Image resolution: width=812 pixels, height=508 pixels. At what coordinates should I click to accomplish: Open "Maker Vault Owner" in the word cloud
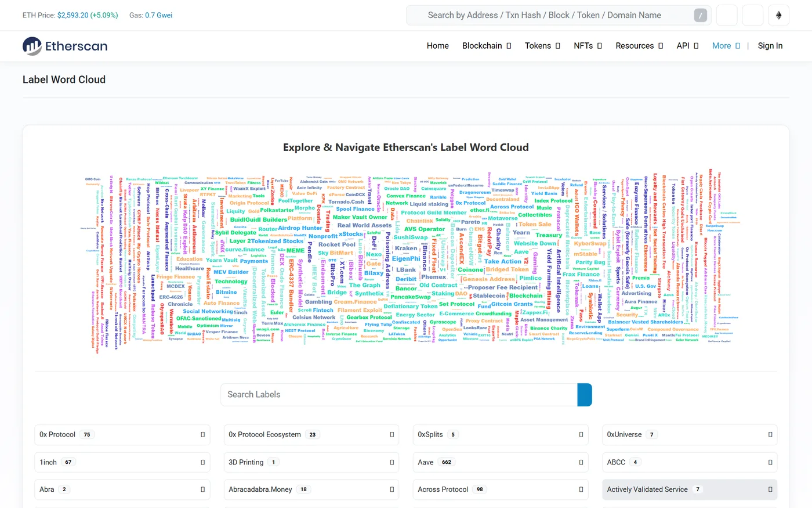(360, 217)
